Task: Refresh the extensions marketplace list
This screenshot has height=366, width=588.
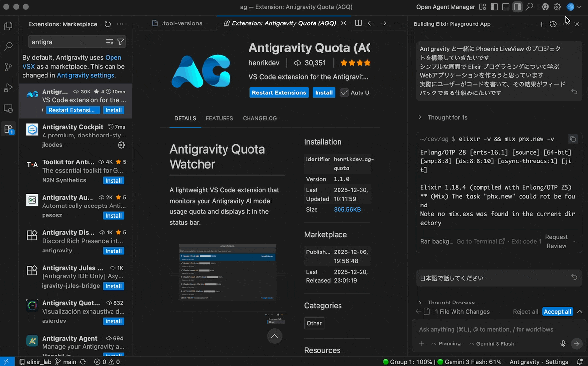Action: click(x=108, y=24)
